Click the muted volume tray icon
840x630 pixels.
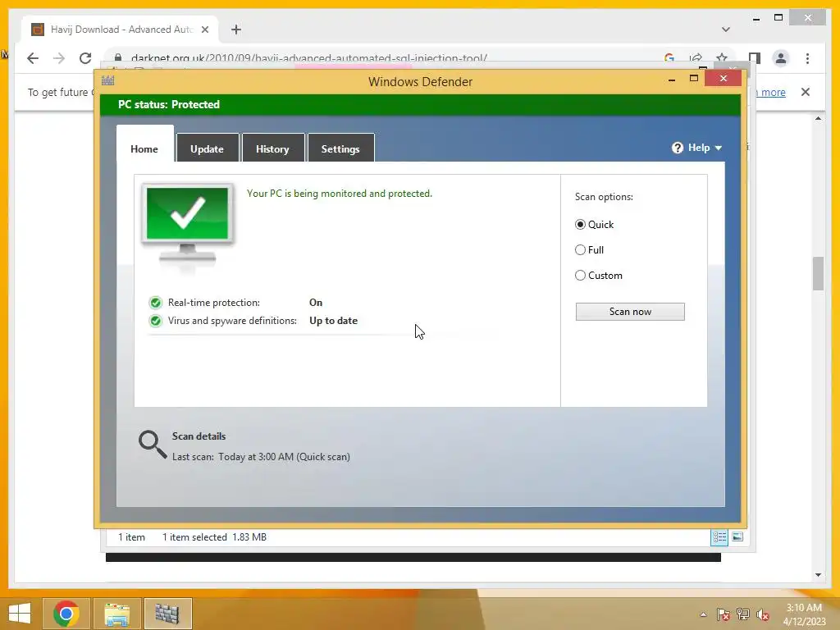point(763,614)
